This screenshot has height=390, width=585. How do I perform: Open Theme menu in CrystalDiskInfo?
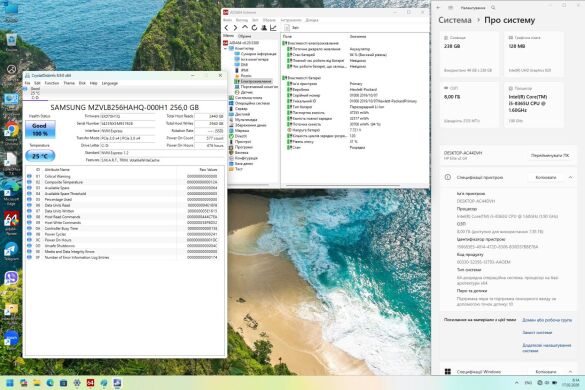pyautogui.click(x=69, y=83)
